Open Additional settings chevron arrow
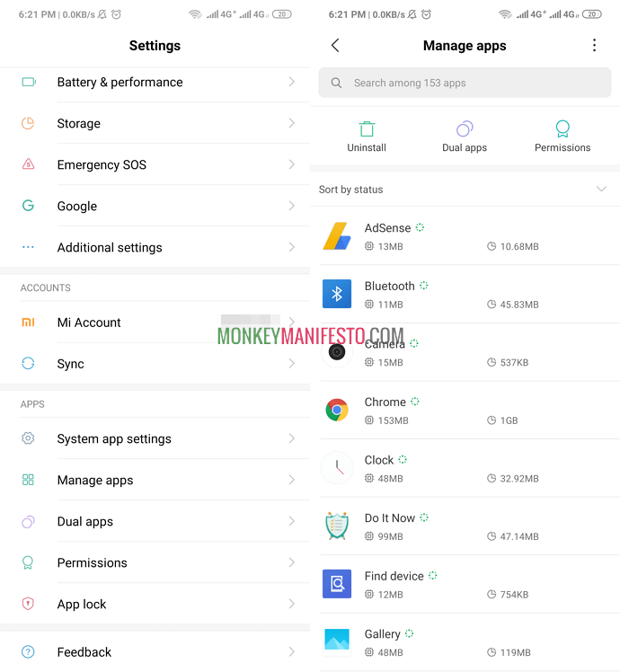Screen dimensions: 620x672 point(291,247)
